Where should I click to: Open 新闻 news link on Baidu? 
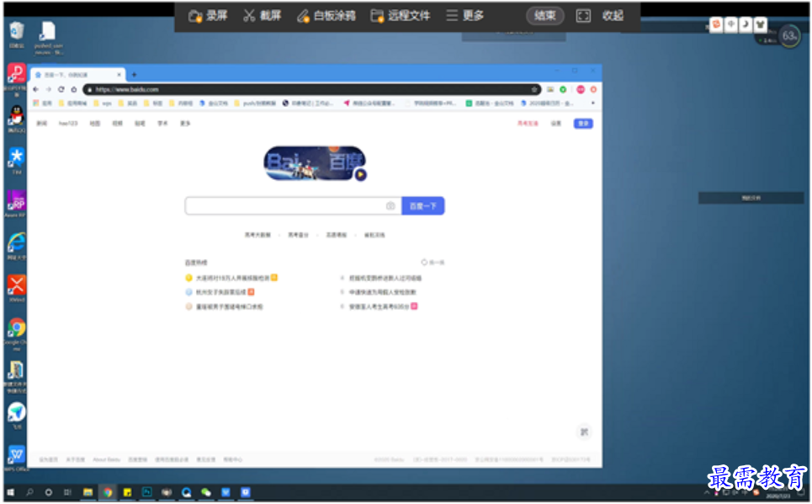[42, 124]
